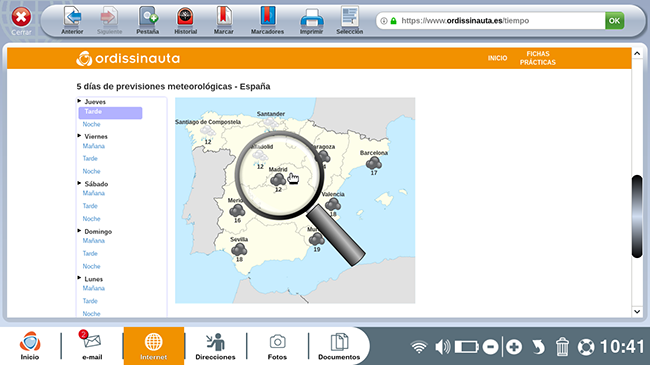Screen dimensions: 650x365
Task: Zoom out with the minus button
Action: pyautogui.click(x=490, y=347)
